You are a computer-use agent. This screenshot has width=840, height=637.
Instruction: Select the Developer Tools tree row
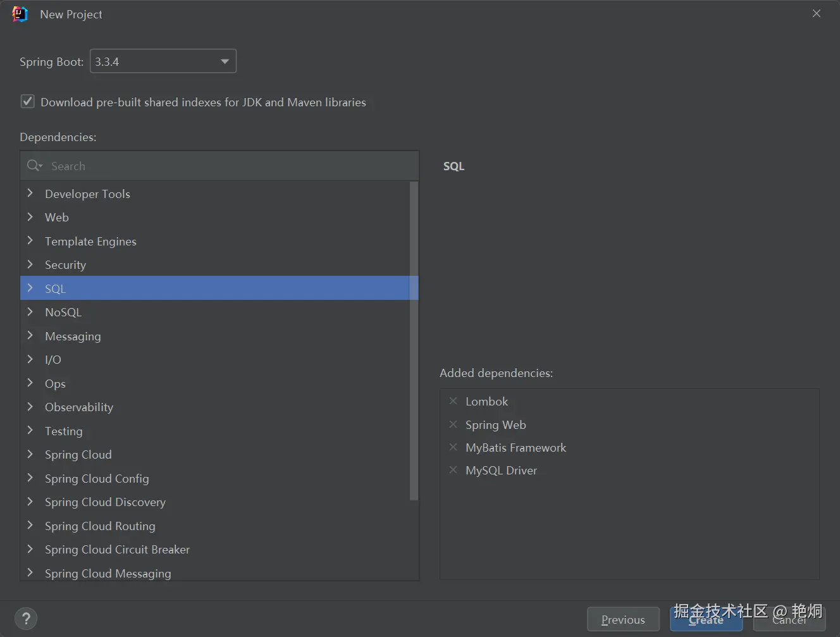point(215,194)
